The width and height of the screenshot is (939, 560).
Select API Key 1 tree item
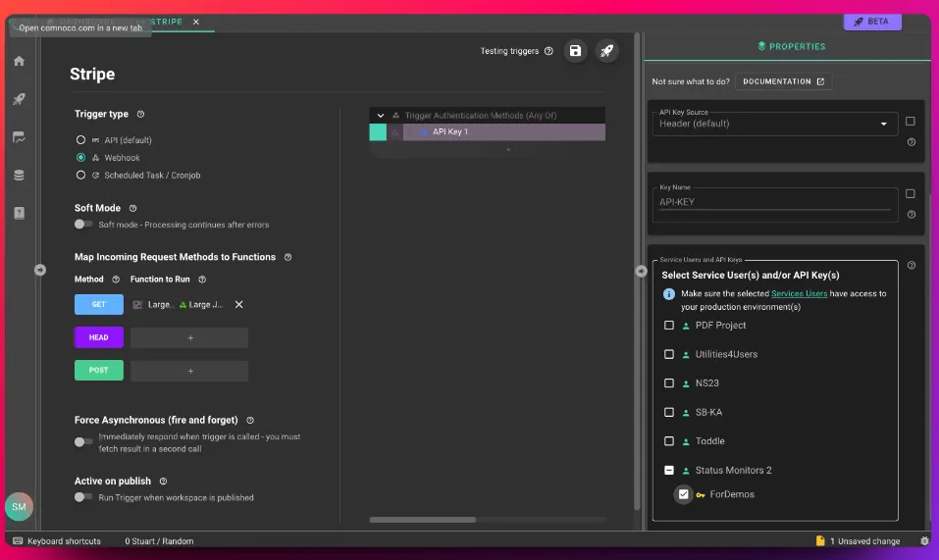tap(450, 132)
